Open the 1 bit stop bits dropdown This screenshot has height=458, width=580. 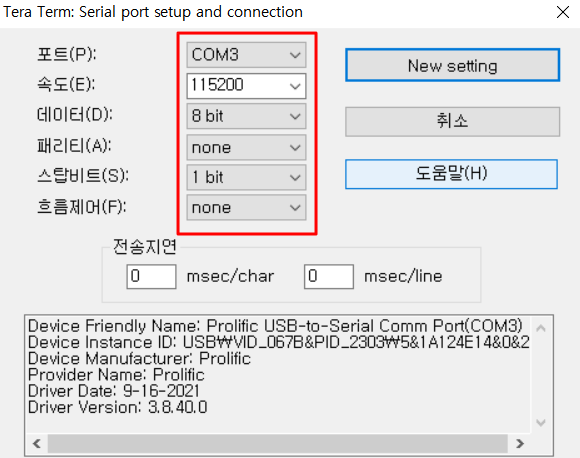246,177
